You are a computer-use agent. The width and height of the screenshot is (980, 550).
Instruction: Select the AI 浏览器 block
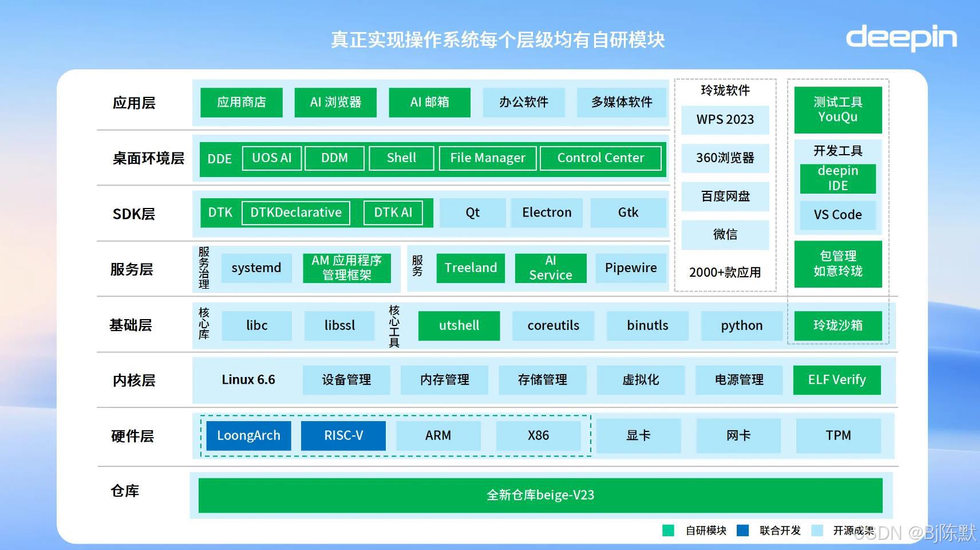click(x=335, y=103)
